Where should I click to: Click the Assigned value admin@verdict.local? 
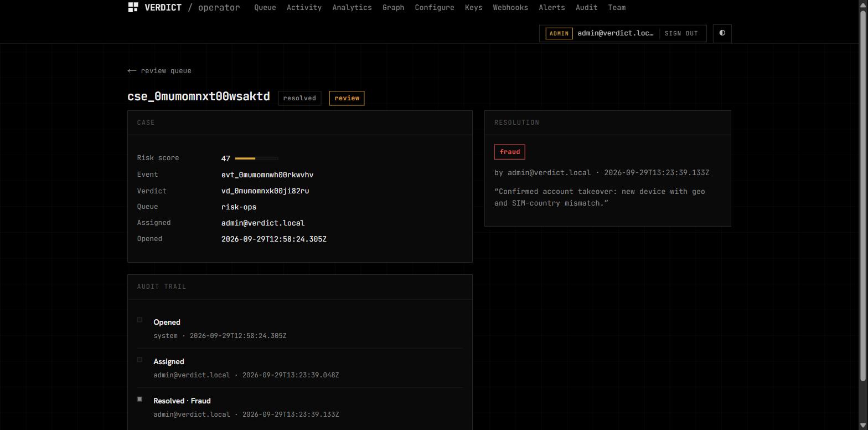pos(263,223)
